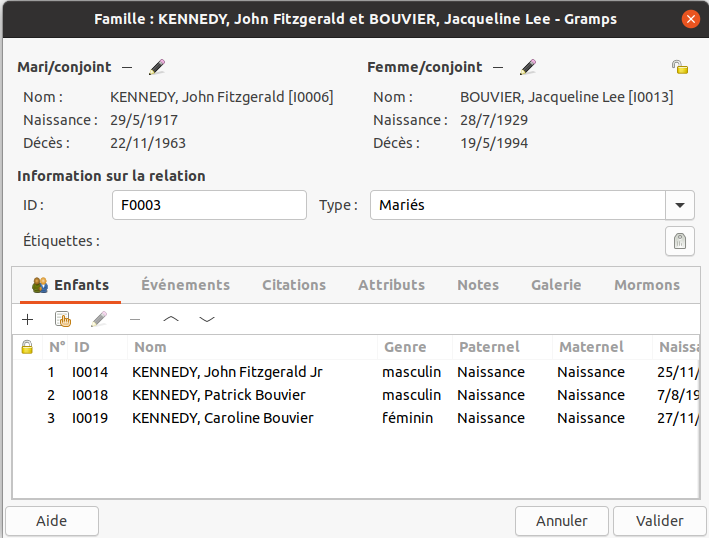Sort by N° column header
The width and height of the screenshot is (709, 538).
[x=57, y=347]
